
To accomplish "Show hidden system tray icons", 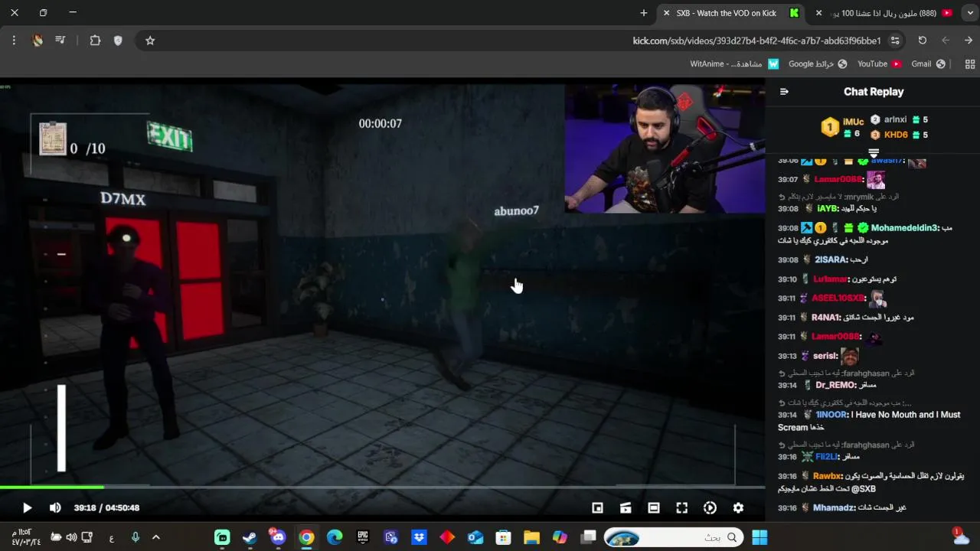I will pos(156,537).
